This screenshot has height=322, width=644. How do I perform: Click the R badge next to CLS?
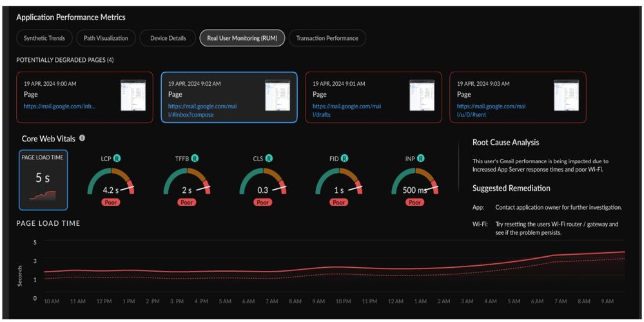click(x=269, y=158)
